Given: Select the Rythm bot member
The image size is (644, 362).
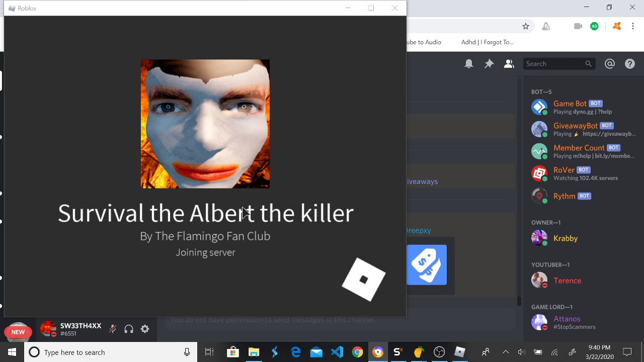Looking at the screenshot, I should 584,196.
